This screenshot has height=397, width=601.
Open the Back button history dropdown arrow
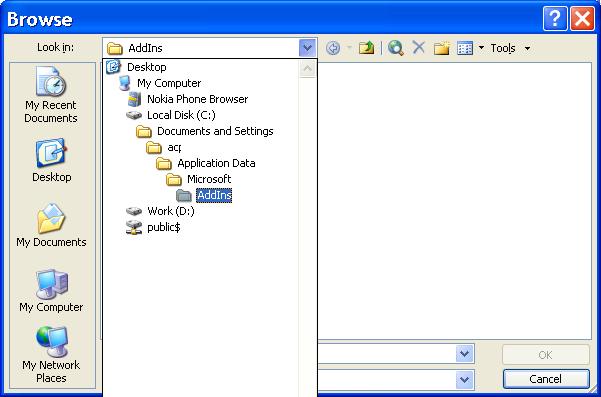(x=350, y=48)
